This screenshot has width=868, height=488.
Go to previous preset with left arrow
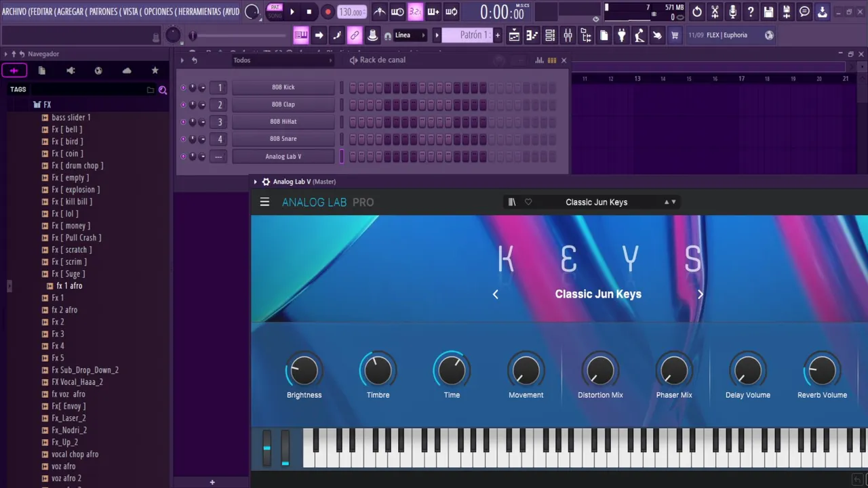(496, 294)
